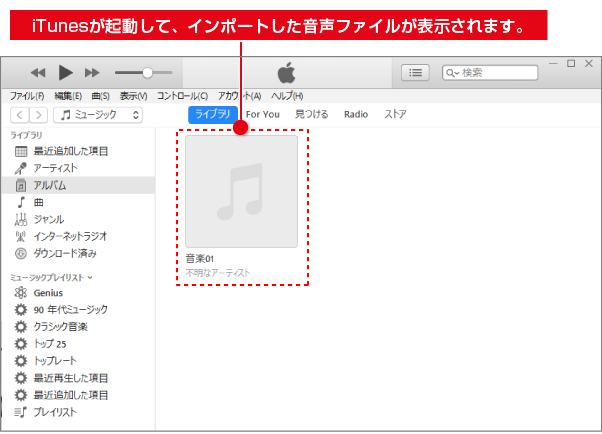Click the アルバム album icon

tap(21, 186)
